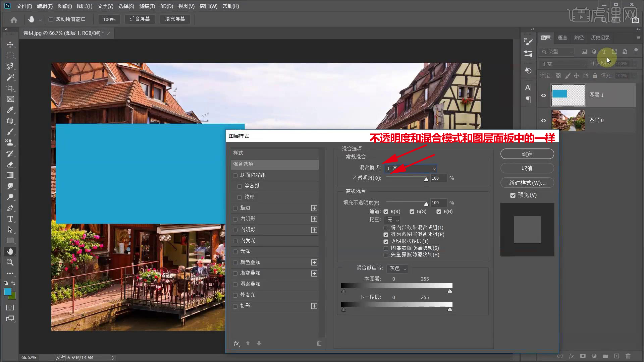This screenshot has width=644, height=362.
Task: Enable the Inner Glow (内发光) checkbox
Action: (235, 241)
